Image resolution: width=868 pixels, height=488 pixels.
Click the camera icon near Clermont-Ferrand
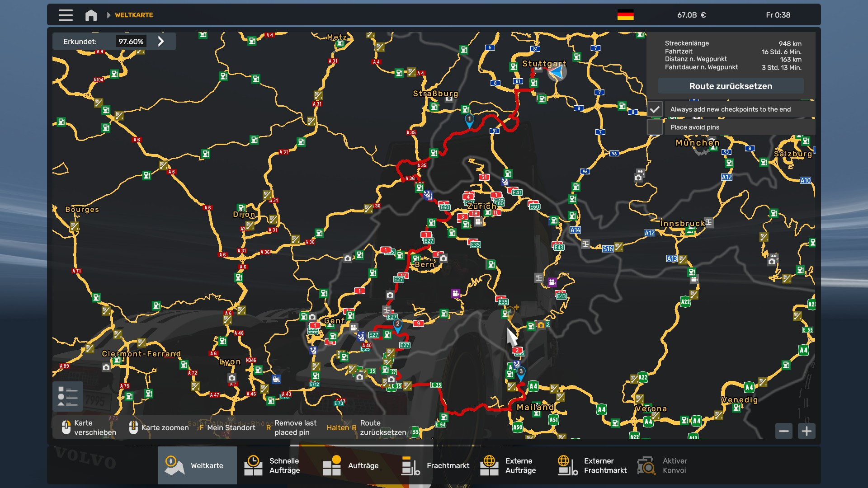click(106, 367)
